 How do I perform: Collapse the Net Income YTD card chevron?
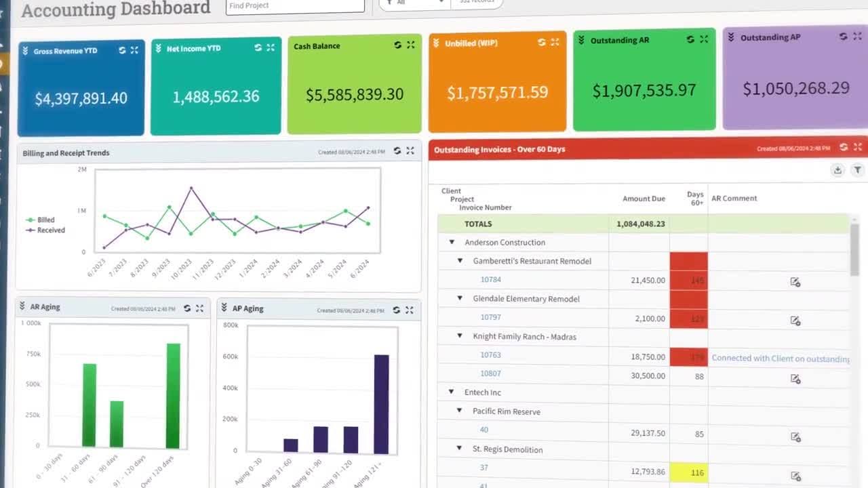coord(159,48)
